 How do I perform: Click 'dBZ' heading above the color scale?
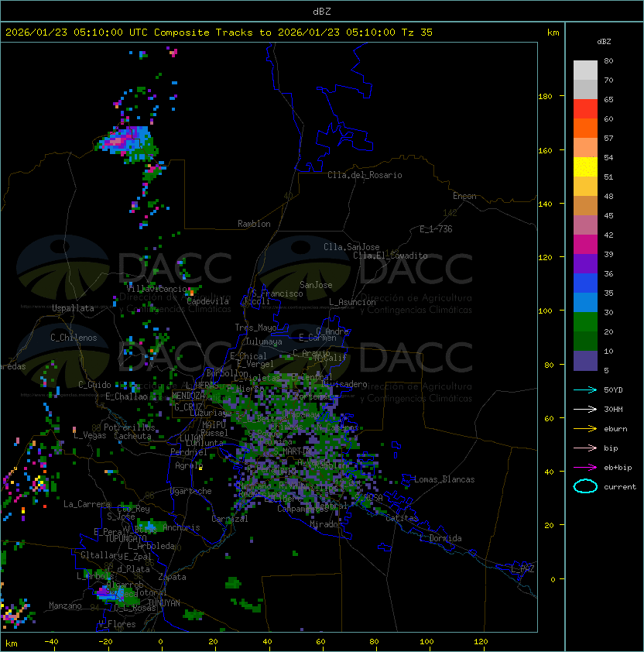coord(604,42)
